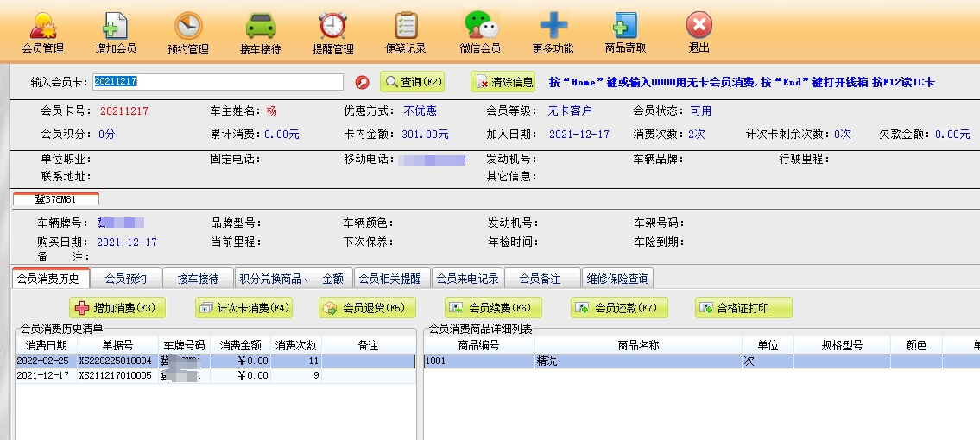Viewport: 980px width, 440px height.
Task: Click the red 退出 exit icon
Action: coord(699,28)
